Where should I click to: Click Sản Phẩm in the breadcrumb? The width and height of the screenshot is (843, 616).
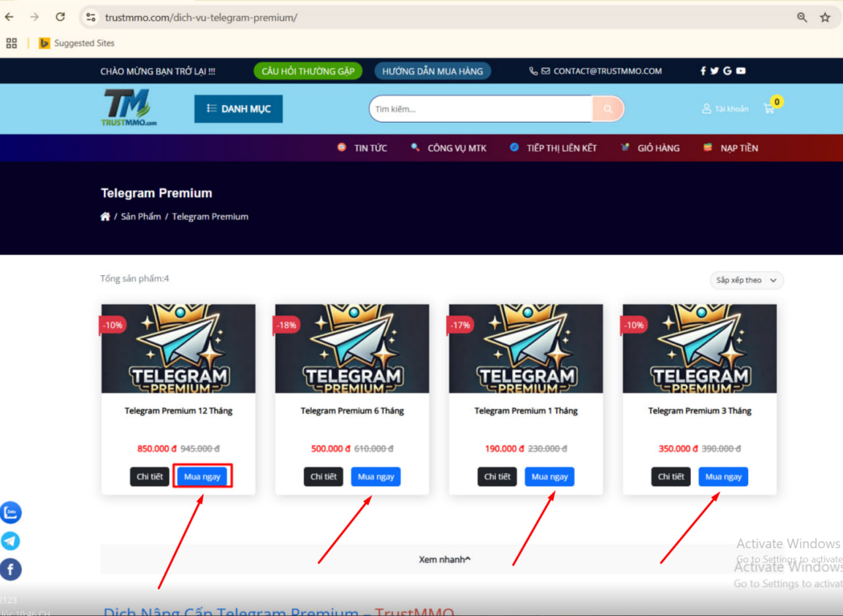tap(141, 217)
